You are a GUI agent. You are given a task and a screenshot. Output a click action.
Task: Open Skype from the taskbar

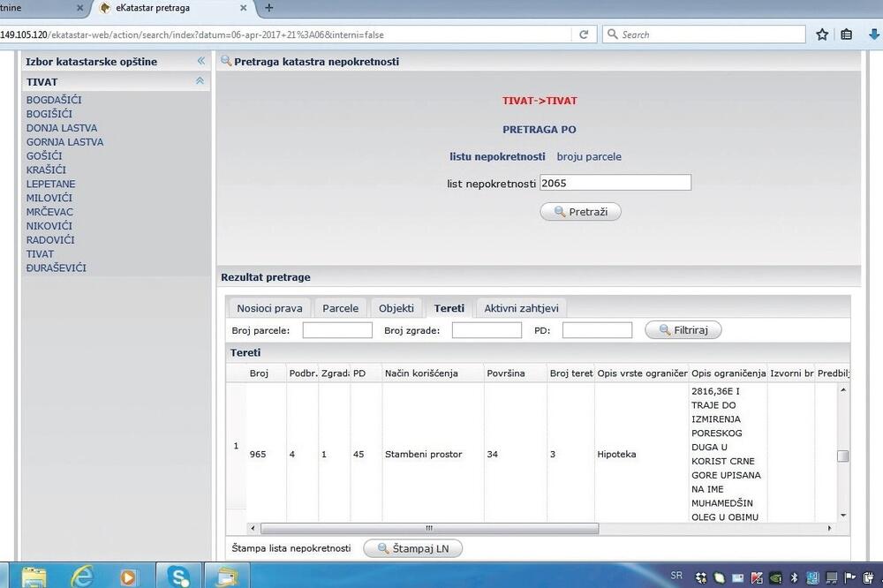181,577
